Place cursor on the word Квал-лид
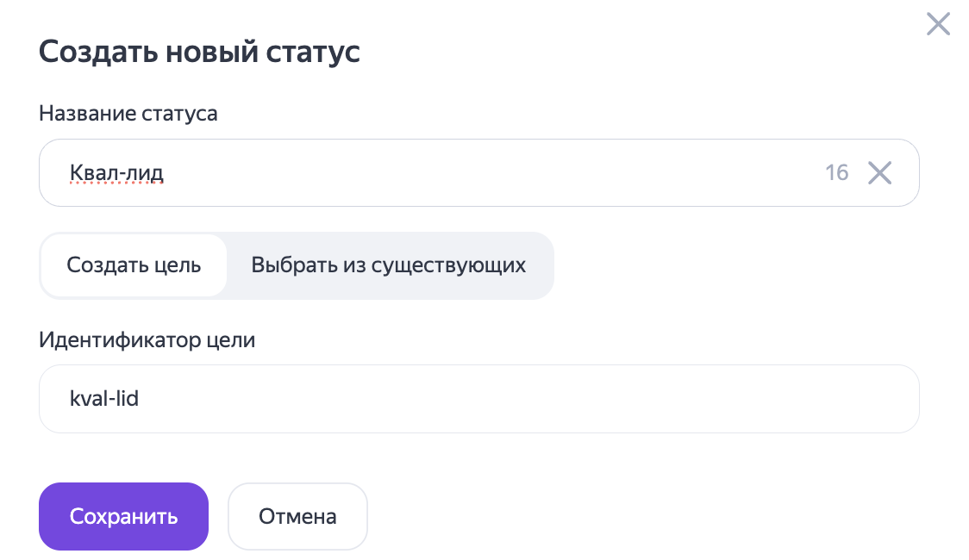 pyautogui.click(x=116, y=173)
